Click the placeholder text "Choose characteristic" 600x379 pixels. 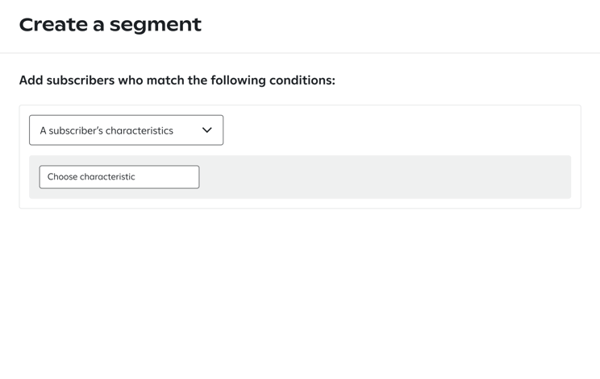click(x=91, y=177)
